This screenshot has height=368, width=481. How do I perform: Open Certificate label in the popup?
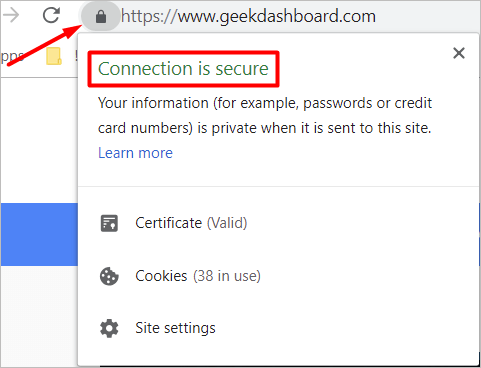168,223
